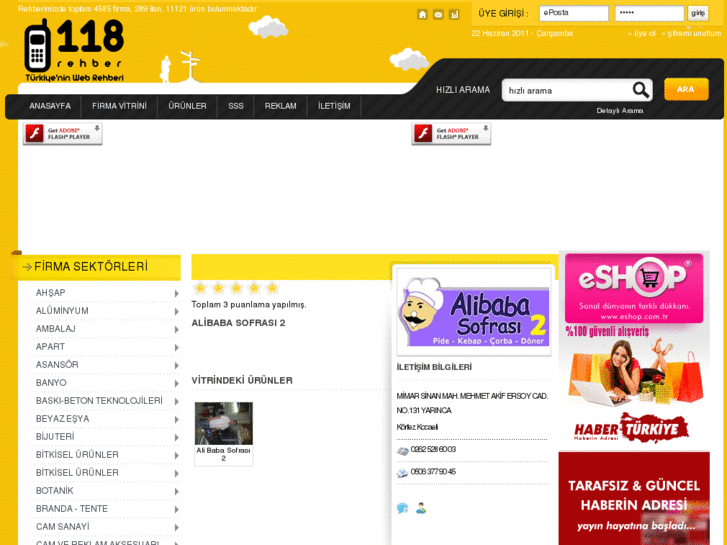Open Detaylı Arama link

click(619, 111)
